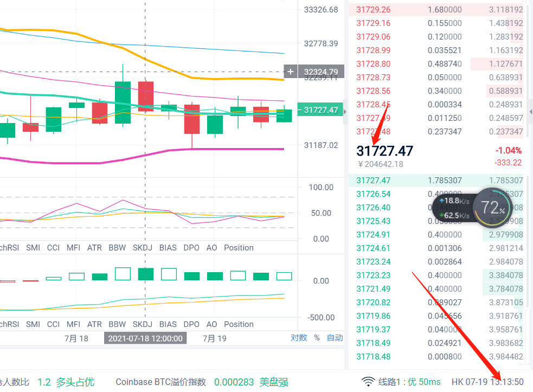
Task: Open the Coinbase BTC溢价指数 premium index
Action: pos(161,382)
